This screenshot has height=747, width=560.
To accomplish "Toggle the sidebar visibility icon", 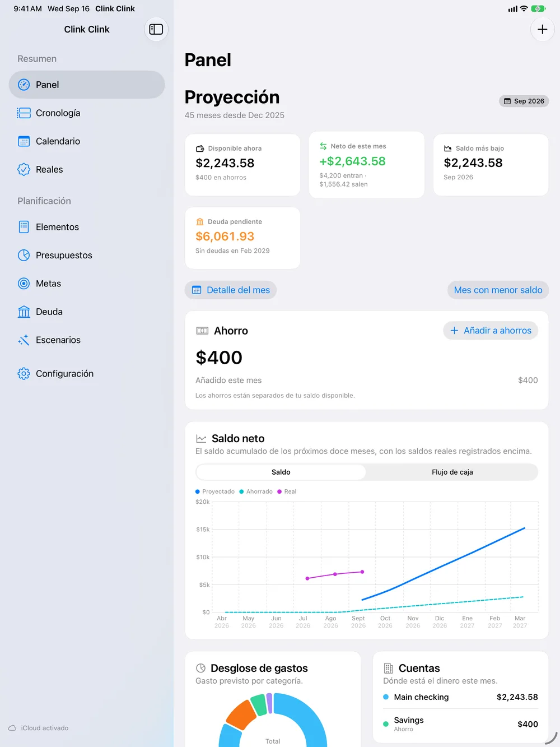I will click(x=156, y=29).
